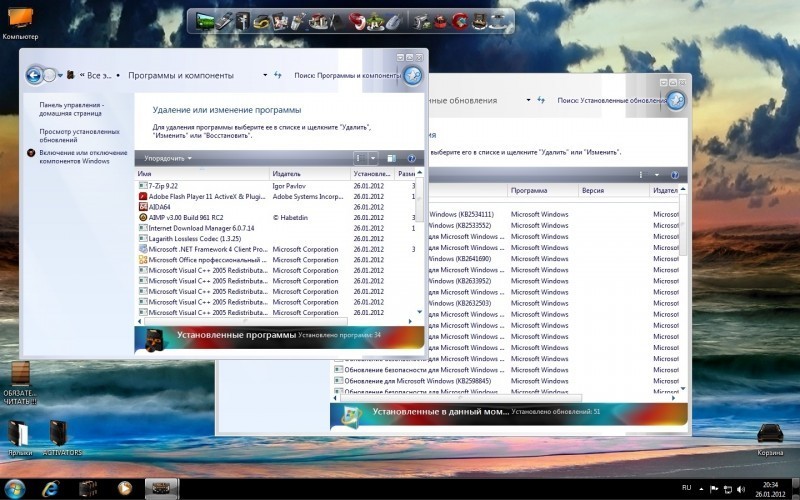Click round search button in Программы и компоненты window
The height and width of the screenshot is (500, 800).
pos(412,76)
